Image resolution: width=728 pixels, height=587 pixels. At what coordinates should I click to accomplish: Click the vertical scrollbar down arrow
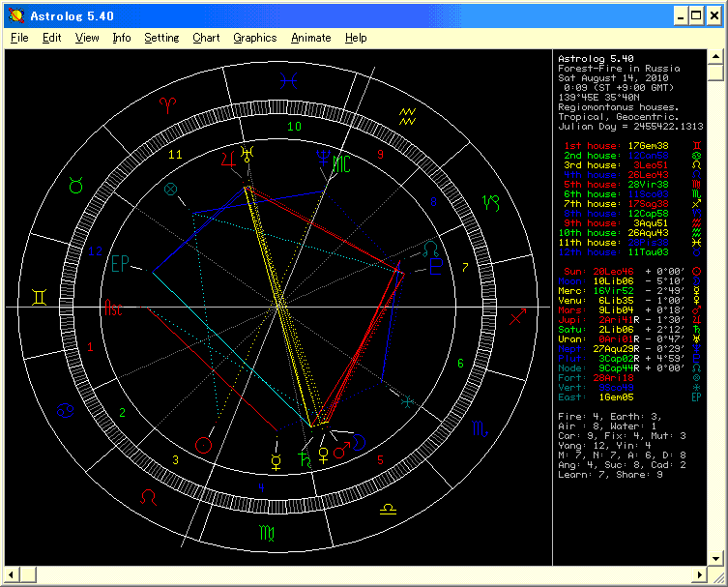click(x=715, y=558)
